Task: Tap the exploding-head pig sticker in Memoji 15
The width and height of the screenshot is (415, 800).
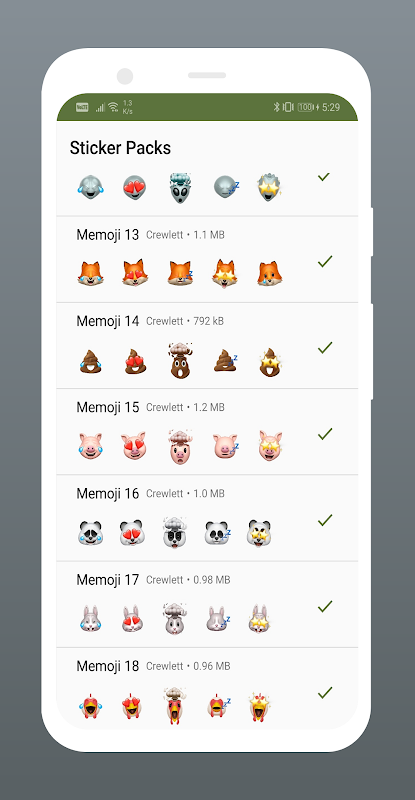Action: (180, 447)
